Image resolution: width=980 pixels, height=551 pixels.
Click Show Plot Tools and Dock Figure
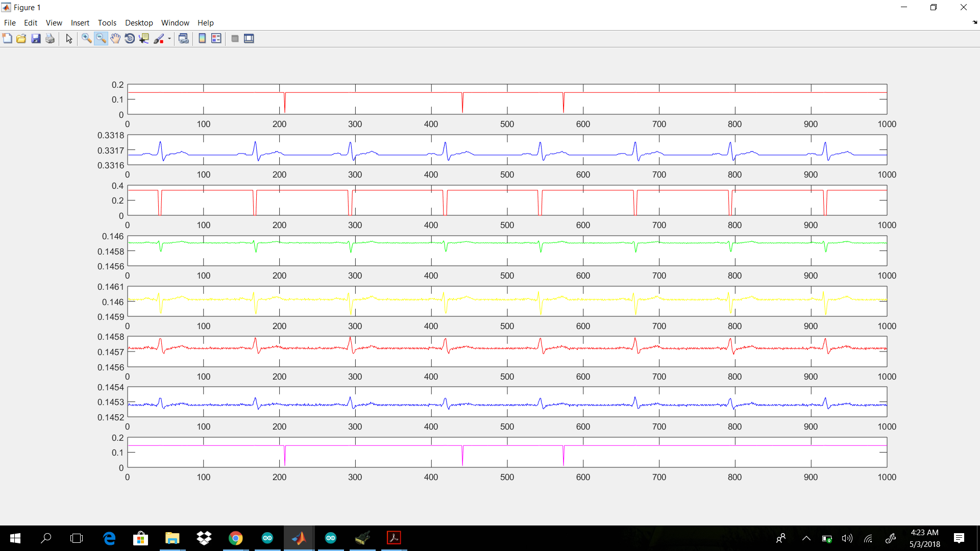(249, 39)
